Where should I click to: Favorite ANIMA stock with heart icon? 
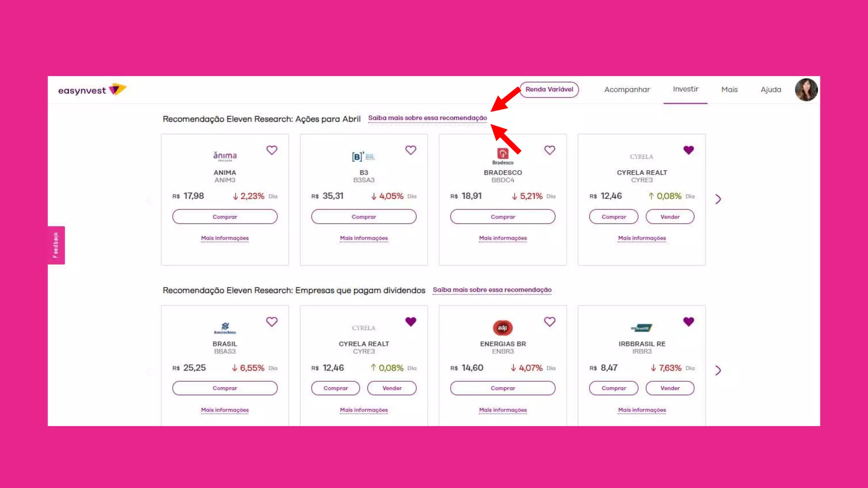tap(272, 150)
